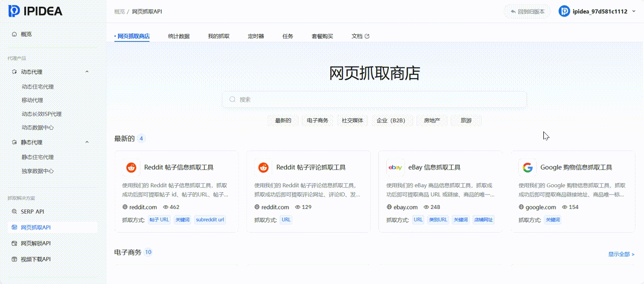
Task: Select the 社交媒体 category filter
Action: [x=352, y=121]
